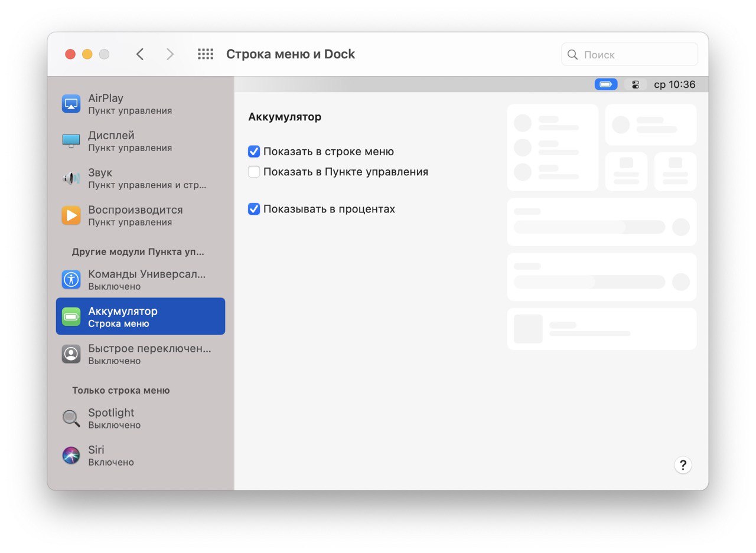The width and height of the screenshot is (756, 553).
Task: Select the Звук sidebar label
Action: click(100, 172)
